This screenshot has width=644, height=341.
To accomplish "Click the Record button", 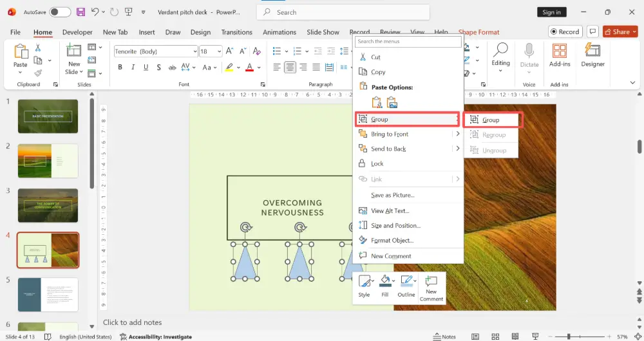I will point(565,32).
